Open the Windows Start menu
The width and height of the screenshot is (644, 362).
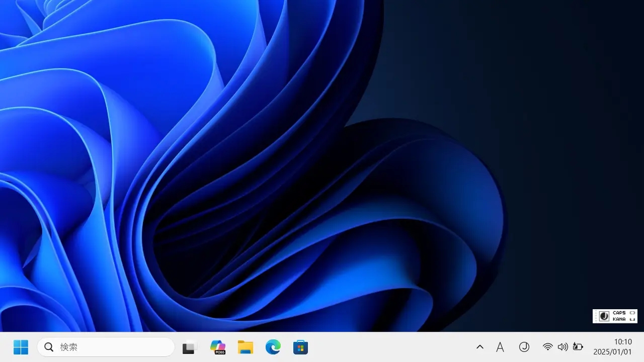[21, 347]
